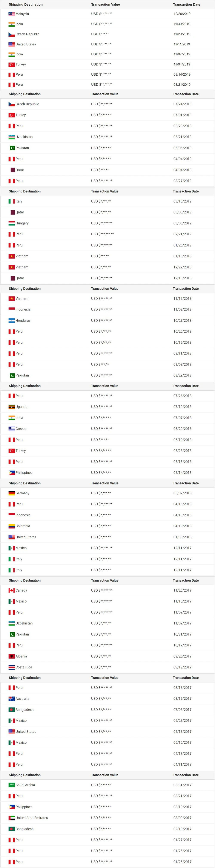The height and width of the screenshot is (868, 215).
Task: Click the Costa Rica flag icon
Action: pyautogui.click(x=11, y=667)
